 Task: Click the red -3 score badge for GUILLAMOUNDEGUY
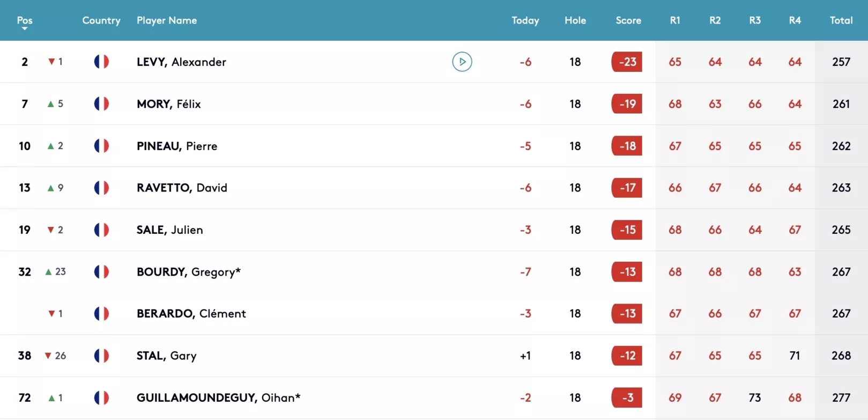point(627,397)
